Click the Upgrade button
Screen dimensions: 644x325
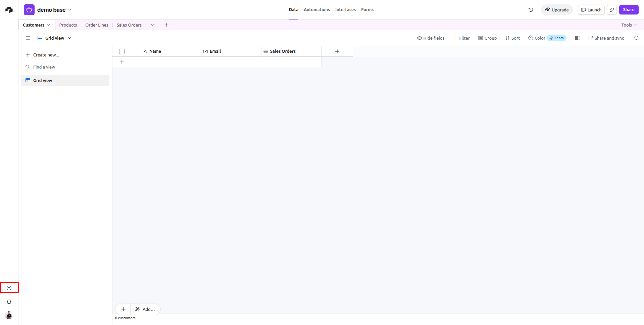557,10
